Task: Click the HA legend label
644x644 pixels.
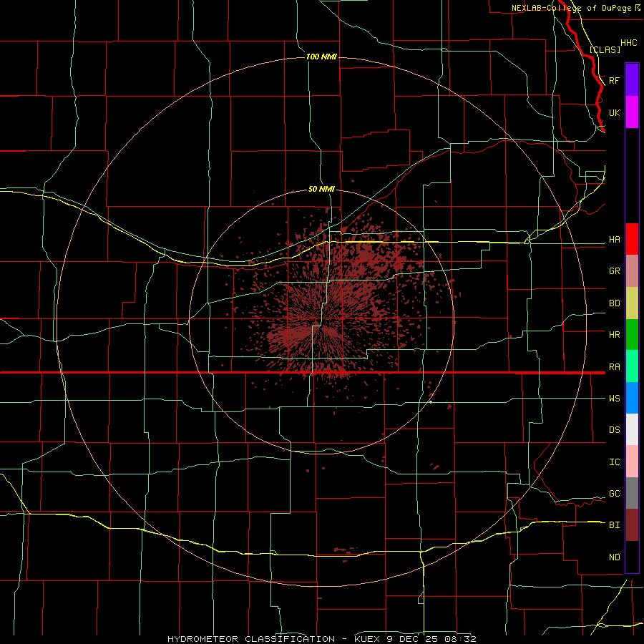Action: pos(614,240)
